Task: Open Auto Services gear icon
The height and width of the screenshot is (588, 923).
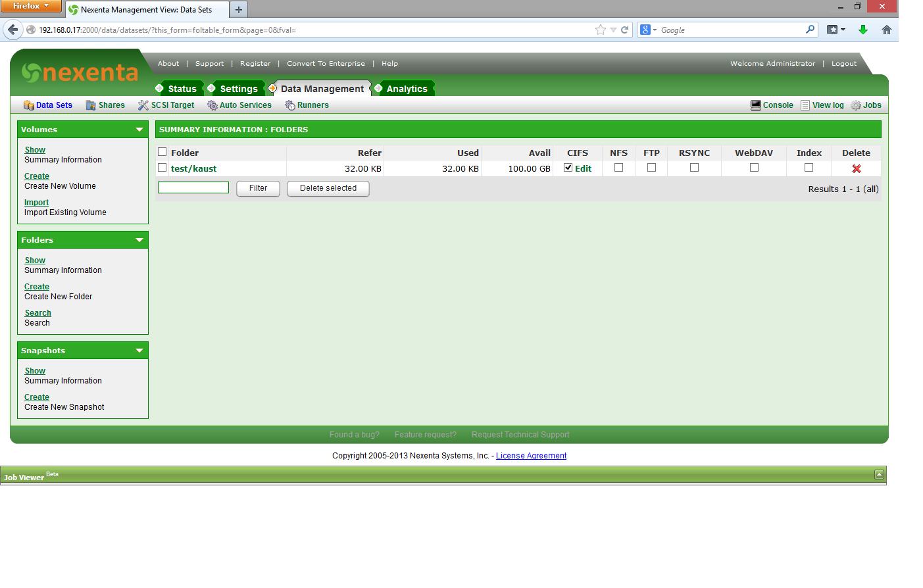Action: pyautogui.click(x=212, y=105)
